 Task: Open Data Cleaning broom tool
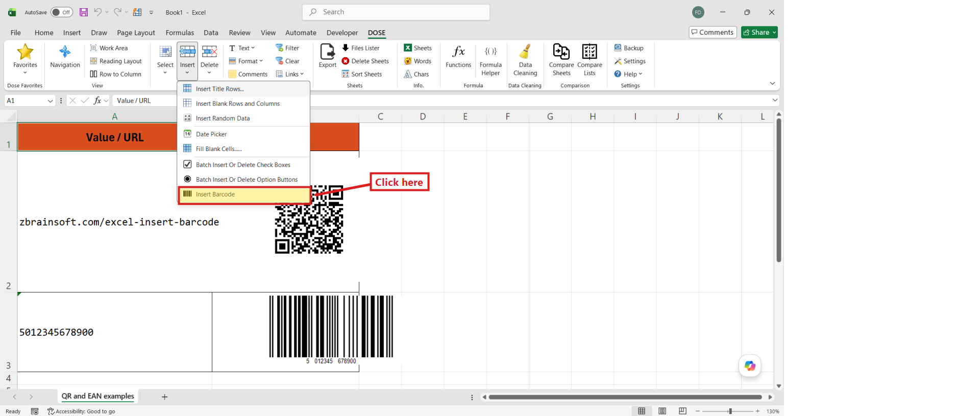(525, 60)
